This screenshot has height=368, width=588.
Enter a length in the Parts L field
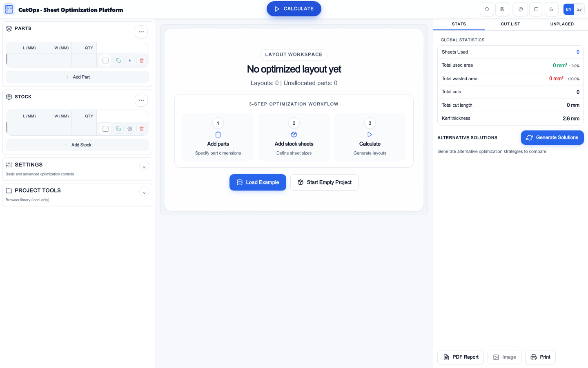(22, 60)
